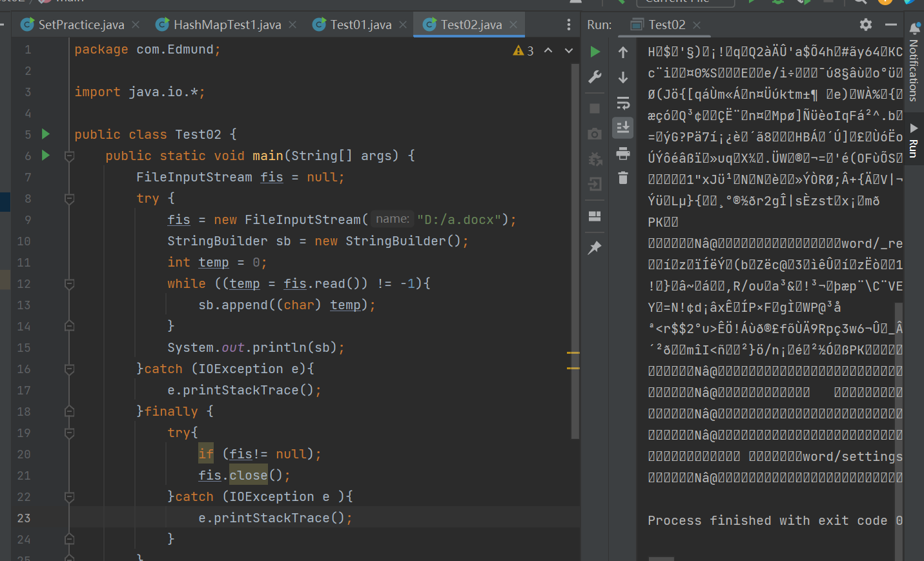Close the Test02 run tab
Screen dimensions: 924x561
[x=697, y=25]
